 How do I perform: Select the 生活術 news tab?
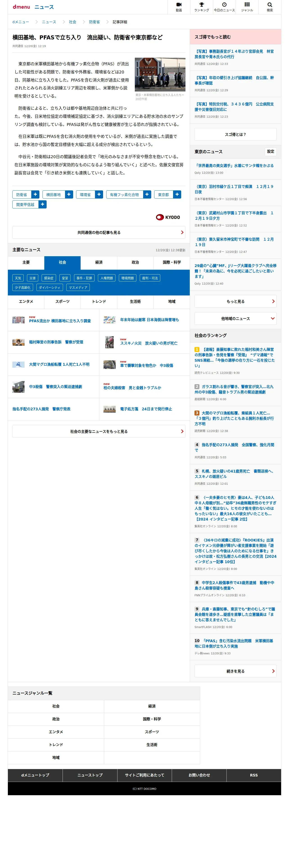point(135,302)
